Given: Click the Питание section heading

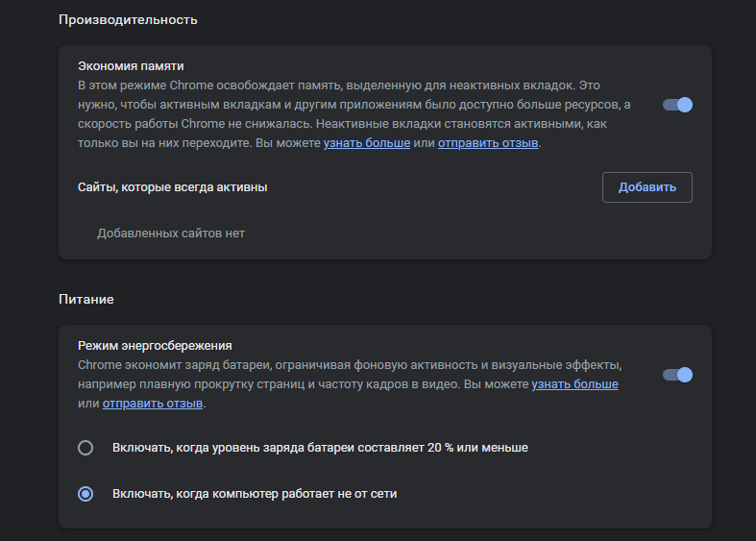Looking at the screenshot, I should coord(86,299).
